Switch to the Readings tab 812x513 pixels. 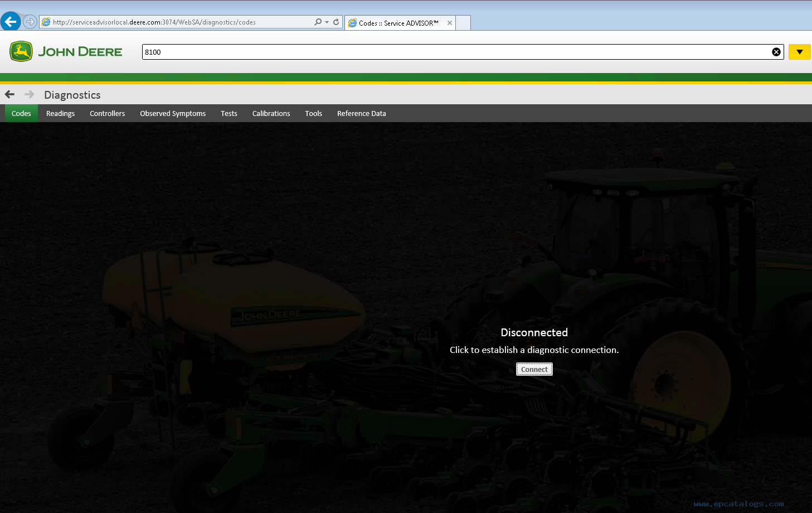[60, 113]
